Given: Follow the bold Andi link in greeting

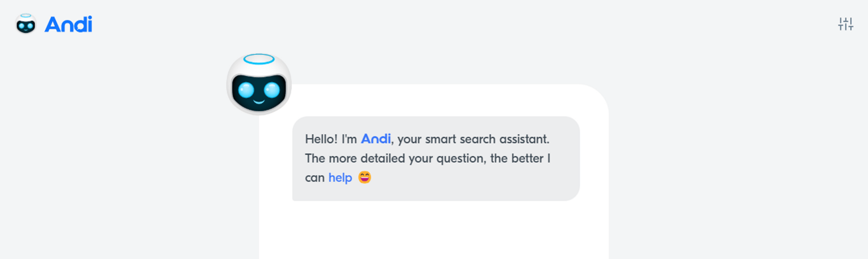Looking at the screenshot, I should (376, 139).
